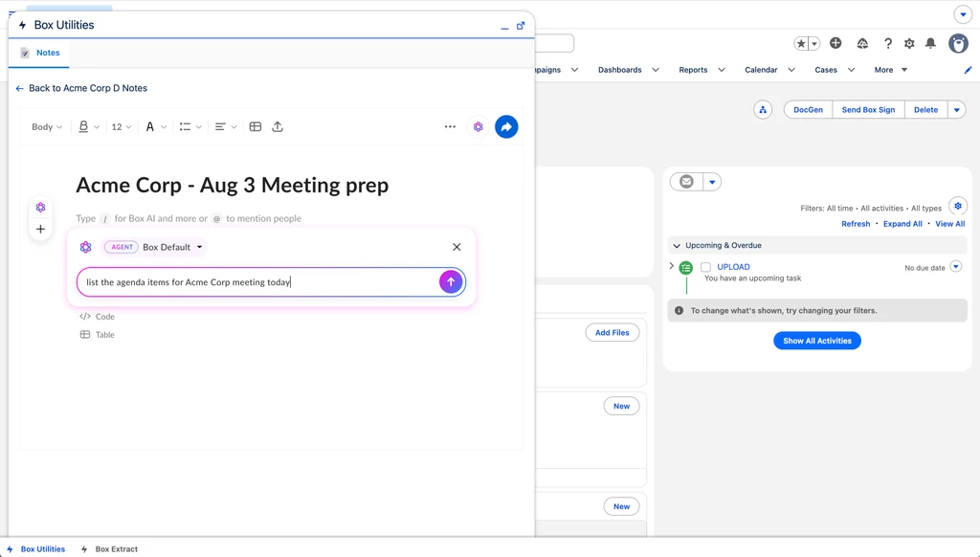Pop out the Box Utilities panel
This screenshot has height=557, width=980.
pyautogui.click(x=520, y=26)
